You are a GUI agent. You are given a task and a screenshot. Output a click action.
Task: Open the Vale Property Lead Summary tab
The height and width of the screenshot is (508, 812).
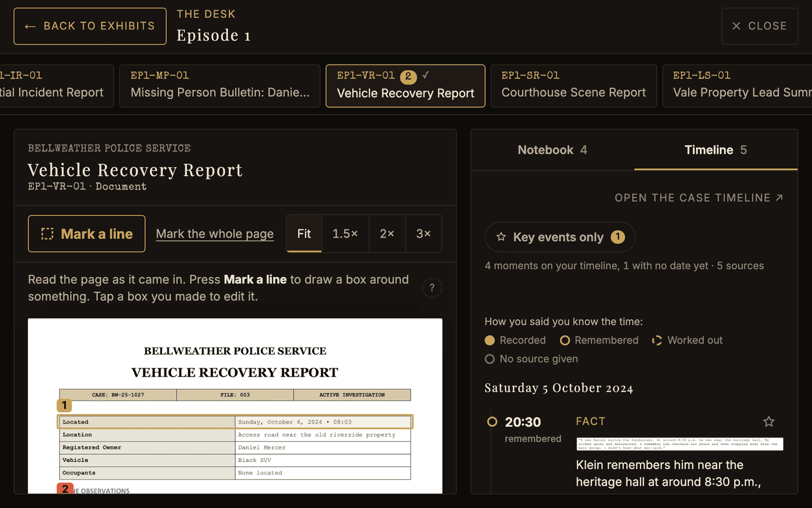[737, 86]
